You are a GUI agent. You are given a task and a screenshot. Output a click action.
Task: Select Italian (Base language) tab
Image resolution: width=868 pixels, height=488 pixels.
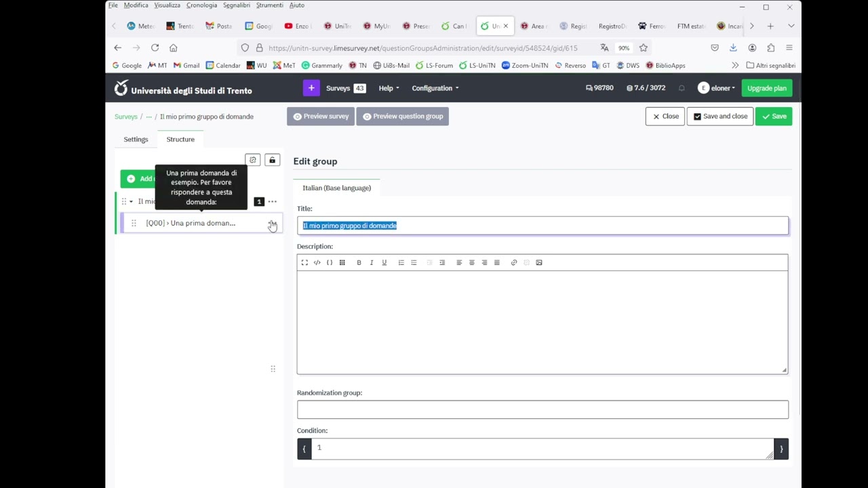(336, 188)
